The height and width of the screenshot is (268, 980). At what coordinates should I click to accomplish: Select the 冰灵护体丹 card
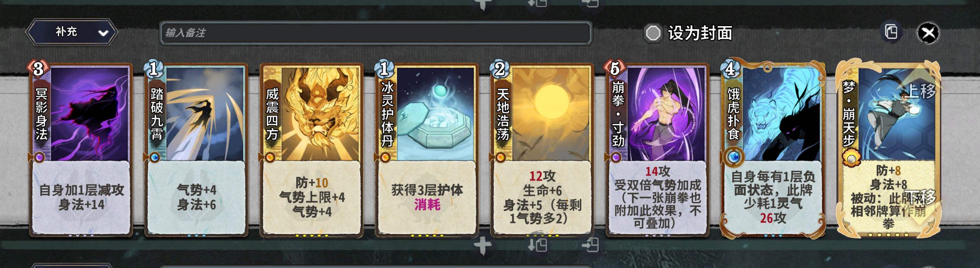coord(427,150)
